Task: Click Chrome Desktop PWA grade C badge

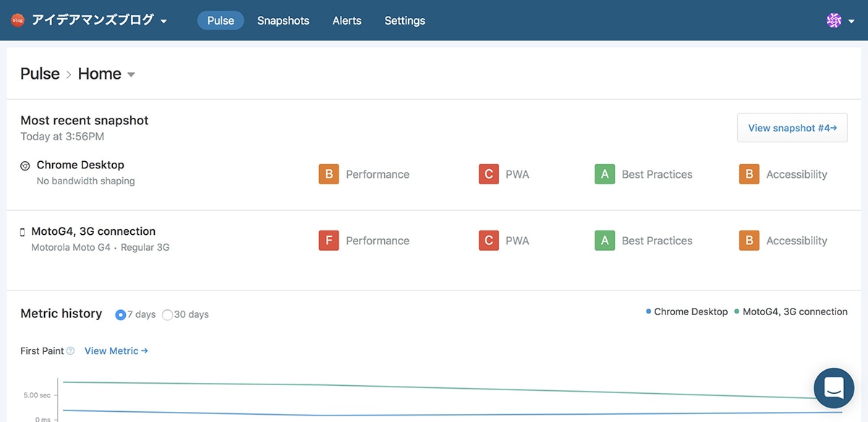Action: coord(489,174)
